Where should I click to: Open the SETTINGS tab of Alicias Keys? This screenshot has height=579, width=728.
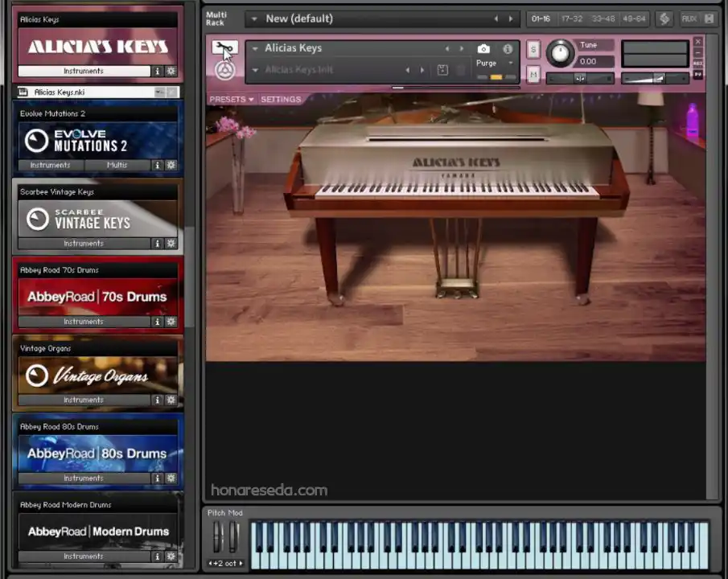[281, 100]
